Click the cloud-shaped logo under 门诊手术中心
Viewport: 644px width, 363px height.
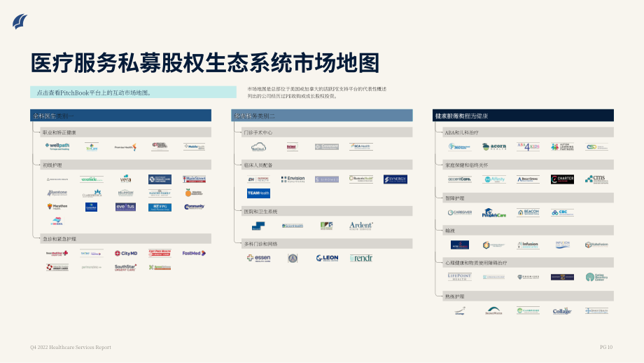(258, 146)
